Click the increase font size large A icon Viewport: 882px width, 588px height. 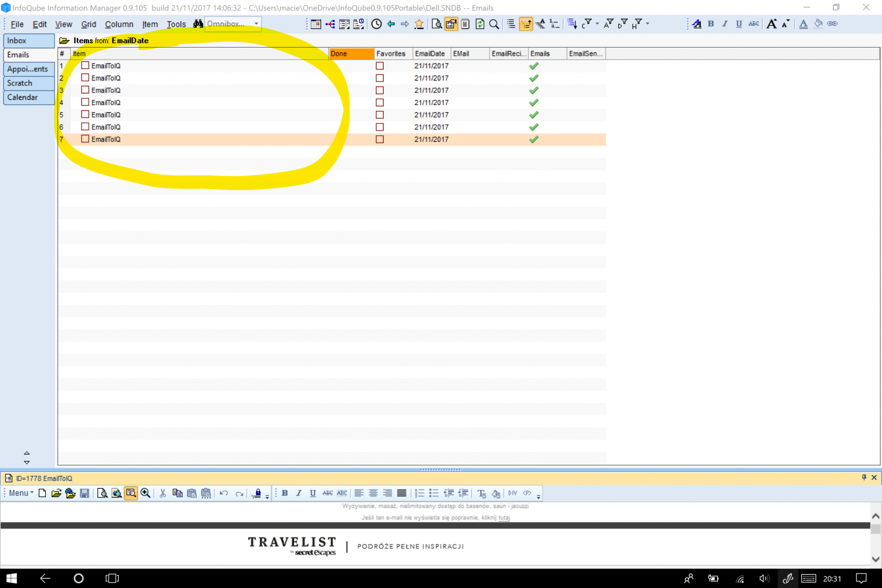pos(771,24)
